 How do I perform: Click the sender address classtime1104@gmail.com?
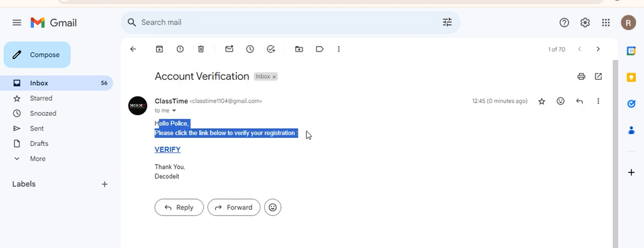(226, 101)
